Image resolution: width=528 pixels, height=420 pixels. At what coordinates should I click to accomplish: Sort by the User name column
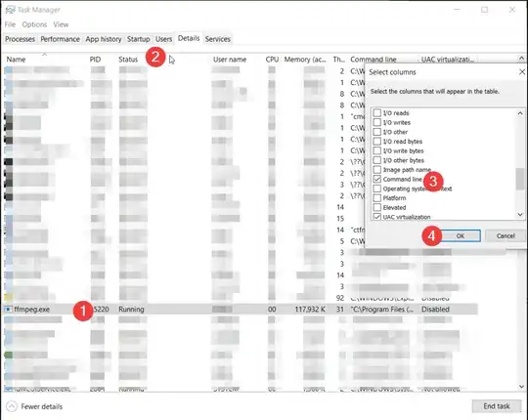[230, 60]
